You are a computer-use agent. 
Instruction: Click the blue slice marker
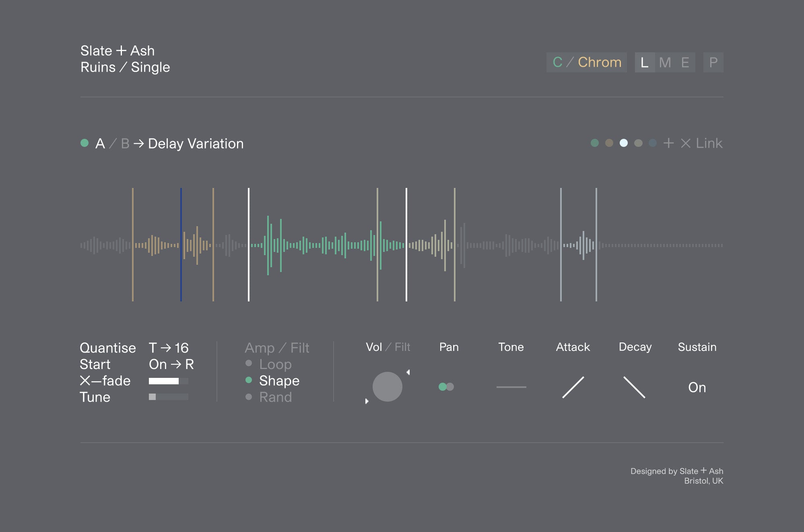(181, 245)
